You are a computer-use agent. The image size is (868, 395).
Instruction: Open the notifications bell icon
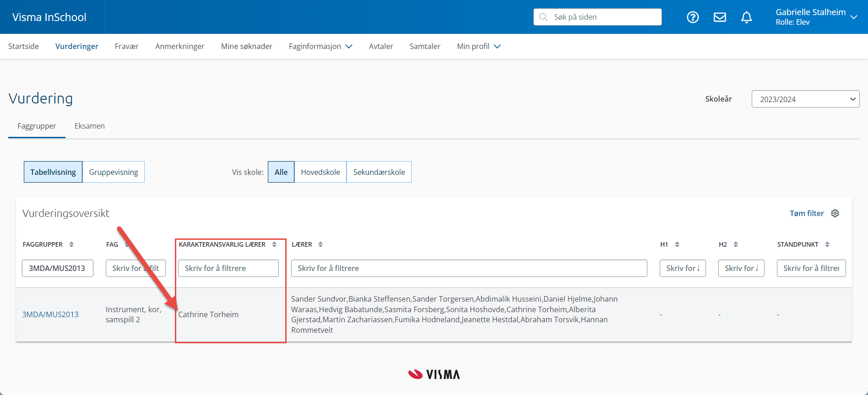(x=746, y=17)
